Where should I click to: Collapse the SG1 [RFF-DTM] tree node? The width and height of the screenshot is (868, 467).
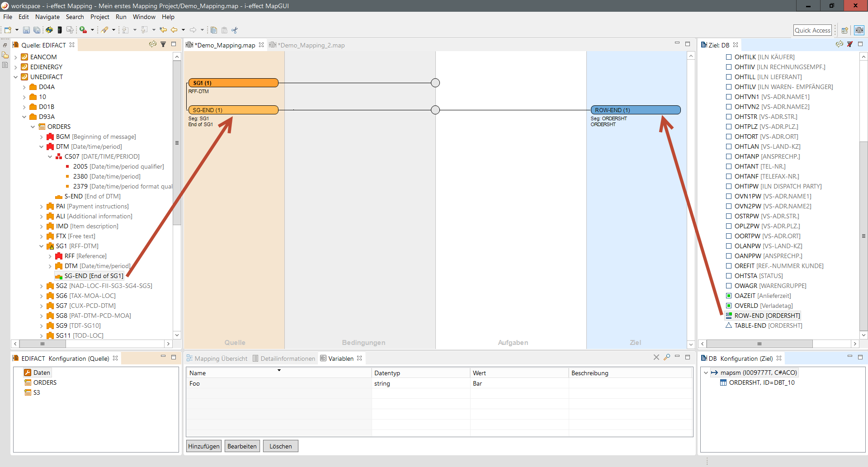[42, 246]
